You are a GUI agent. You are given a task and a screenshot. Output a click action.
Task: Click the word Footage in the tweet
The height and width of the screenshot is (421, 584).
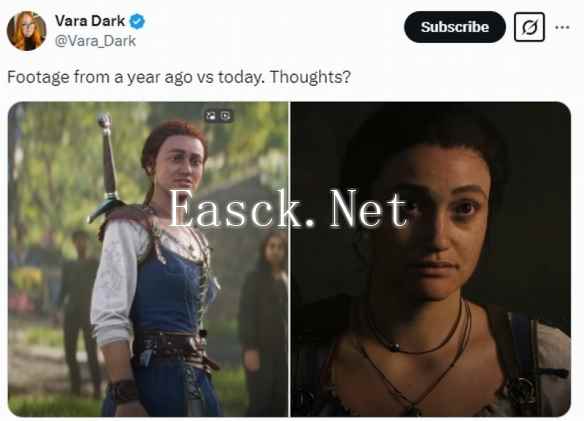39,77
